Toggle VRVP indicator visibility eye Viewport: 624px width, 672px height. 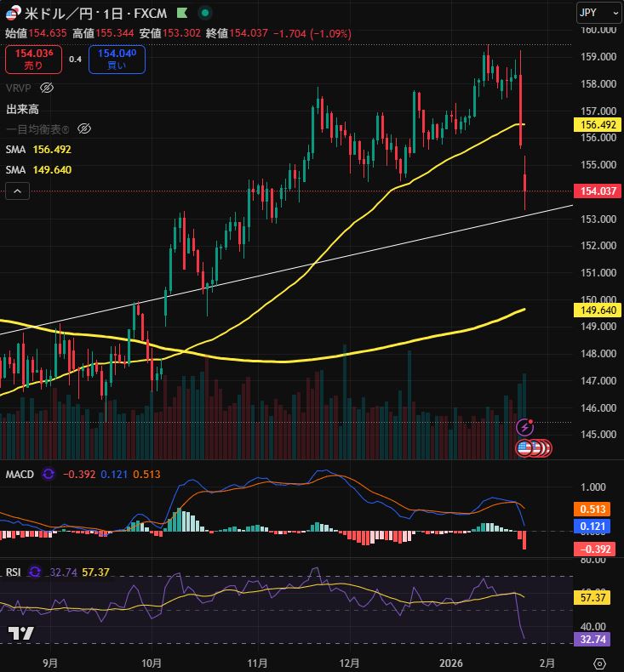tap(48, 88)
